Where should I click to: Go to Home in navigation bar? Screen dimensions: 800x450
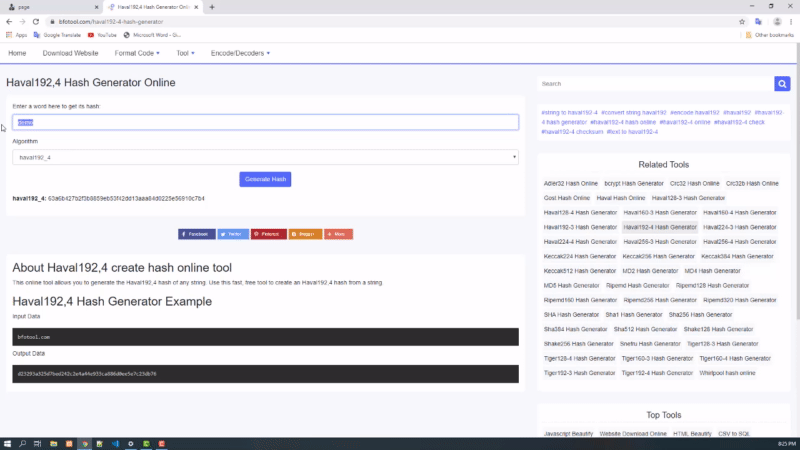[x=17, y=53]
